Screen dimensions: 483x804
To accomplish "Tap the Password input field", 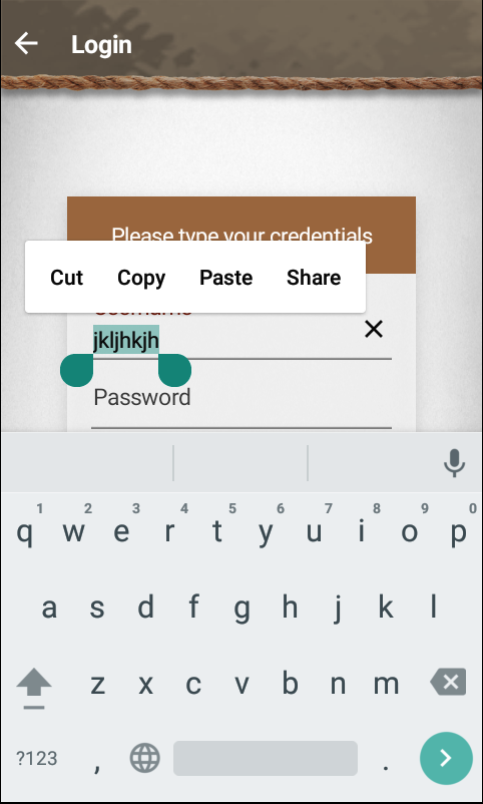I will point(241,404).
